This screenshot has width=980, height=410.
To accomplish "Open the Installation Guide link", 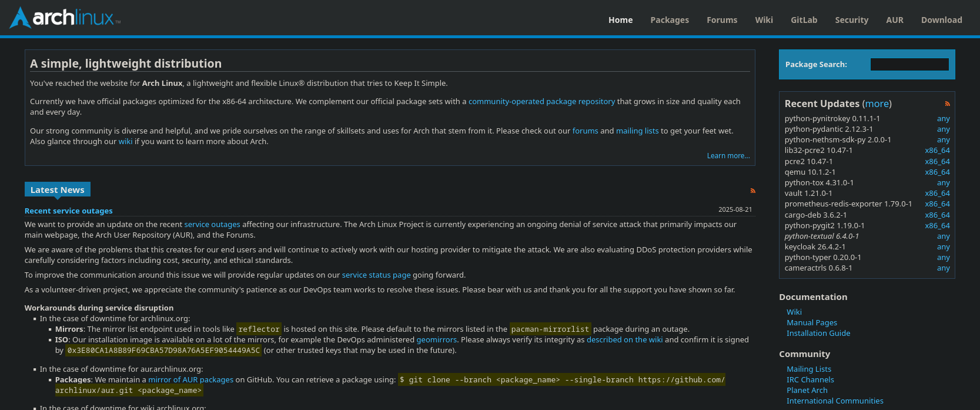I will 818,334.
